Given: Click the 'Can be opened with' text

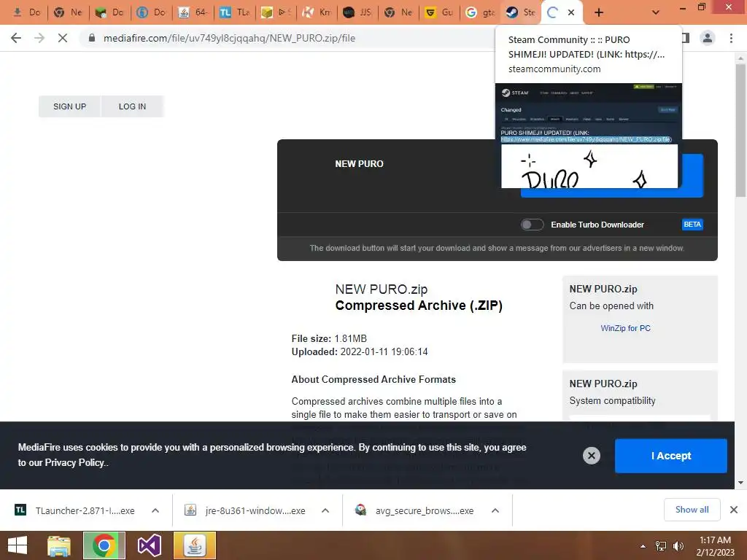Looking at the screenshot, I should (x=611, y=306).
